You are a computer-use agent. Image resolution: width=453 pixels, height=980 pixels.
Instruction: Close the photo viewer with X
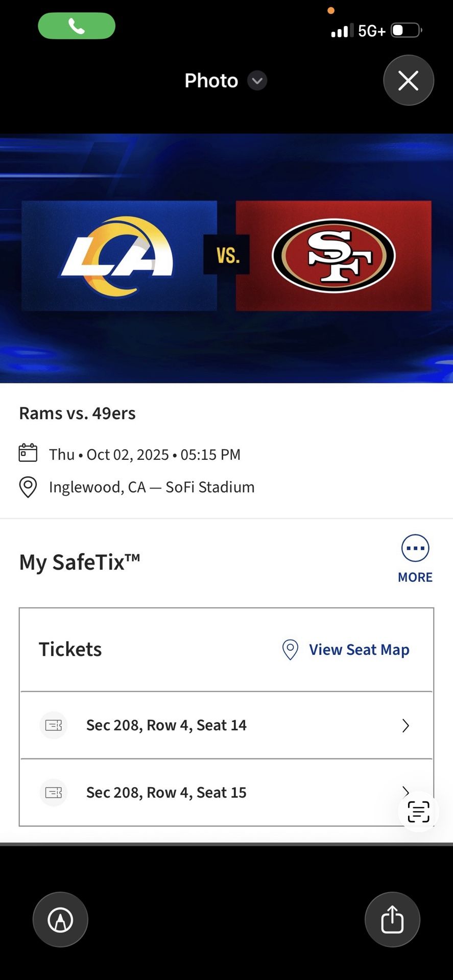[x=408, y=81]
